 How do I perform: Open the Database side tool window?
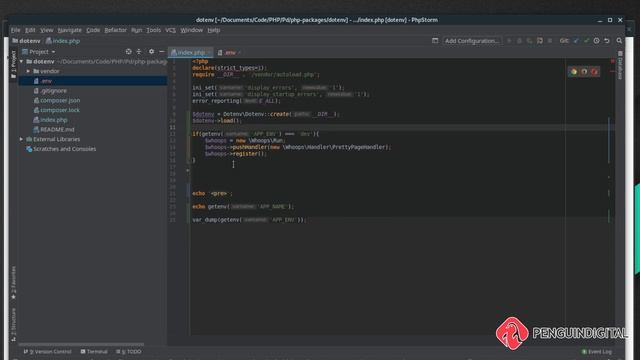(620, 65)
